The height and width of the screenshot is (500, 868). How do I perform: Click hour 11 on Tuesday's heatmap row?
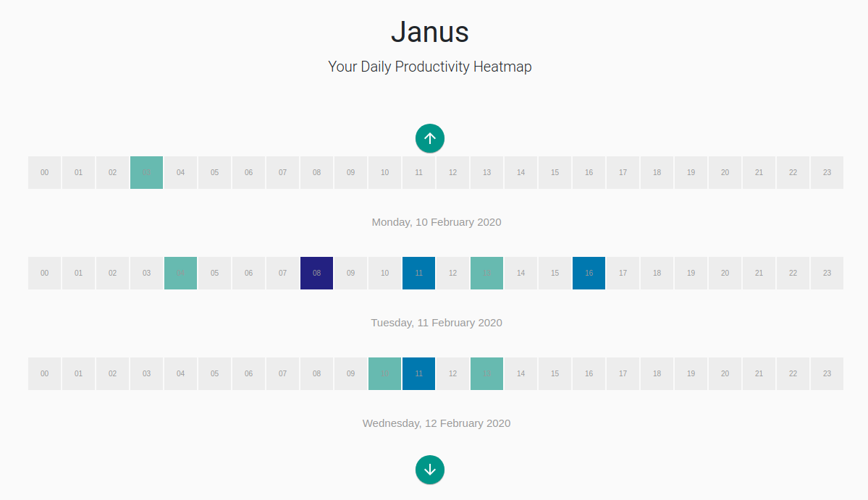[x=418, y=273]
